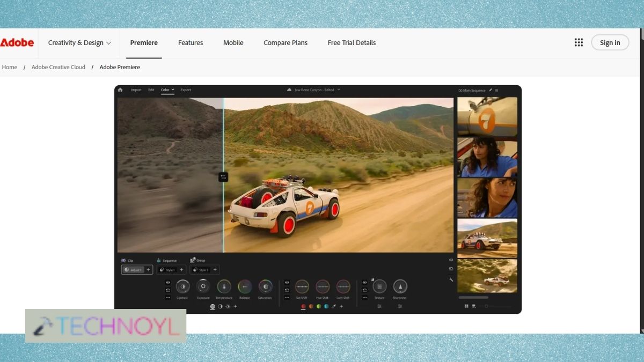Click the Premiere home icon
The image size is (644, 362).
click(120, 90)
